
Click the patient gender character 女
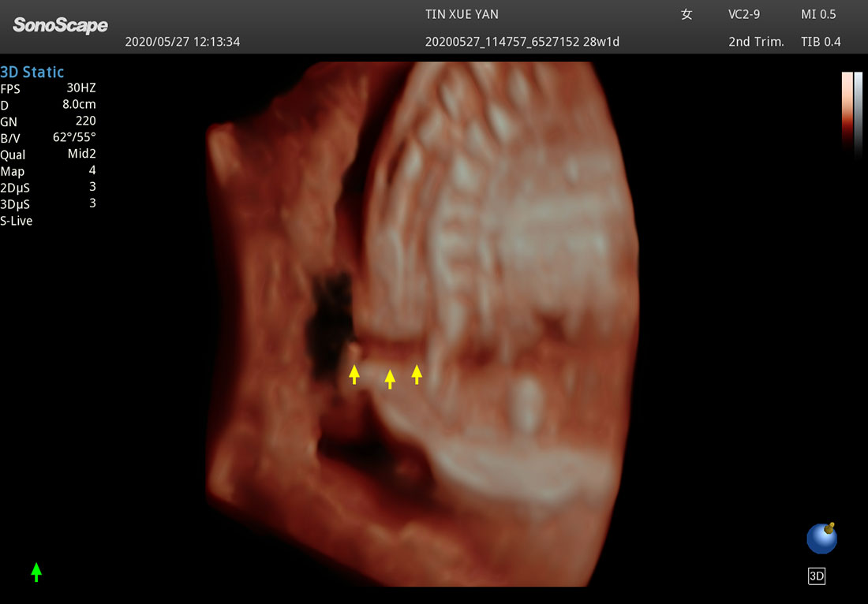coord(687,14)
